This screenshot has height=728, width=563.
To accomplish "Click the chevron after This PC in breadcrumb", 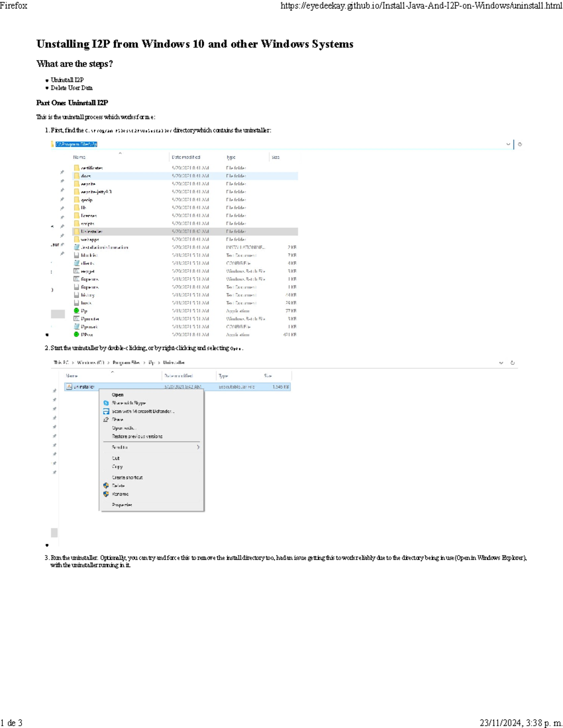I will point(73,363).
